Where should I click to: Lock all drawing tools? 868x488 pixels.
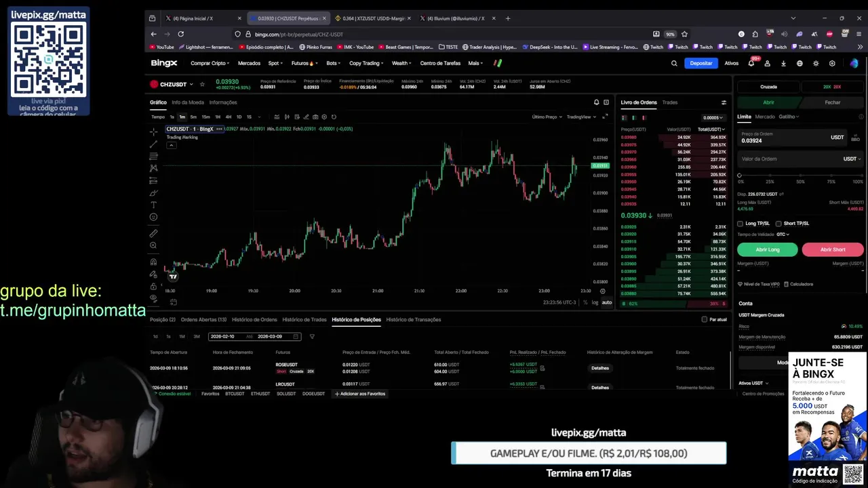[154, 286]
